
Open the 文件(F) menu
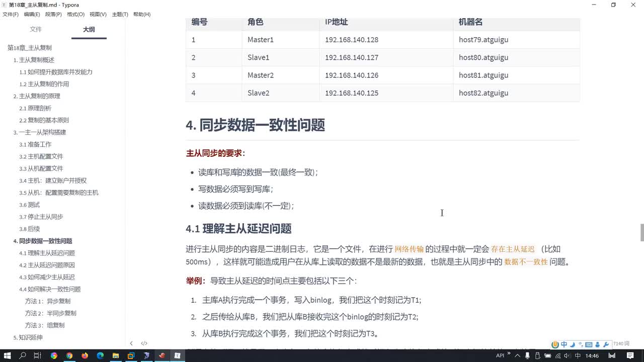(11, 14)
